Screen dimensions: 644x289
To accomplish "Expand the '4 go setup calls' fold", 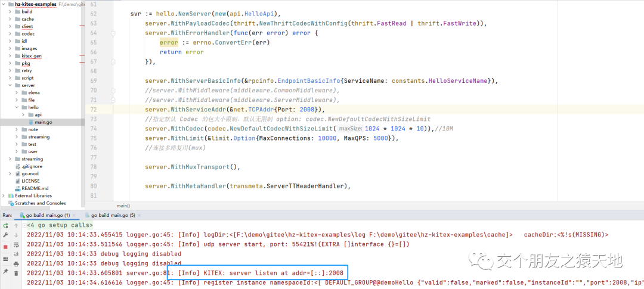I will 24,225.
